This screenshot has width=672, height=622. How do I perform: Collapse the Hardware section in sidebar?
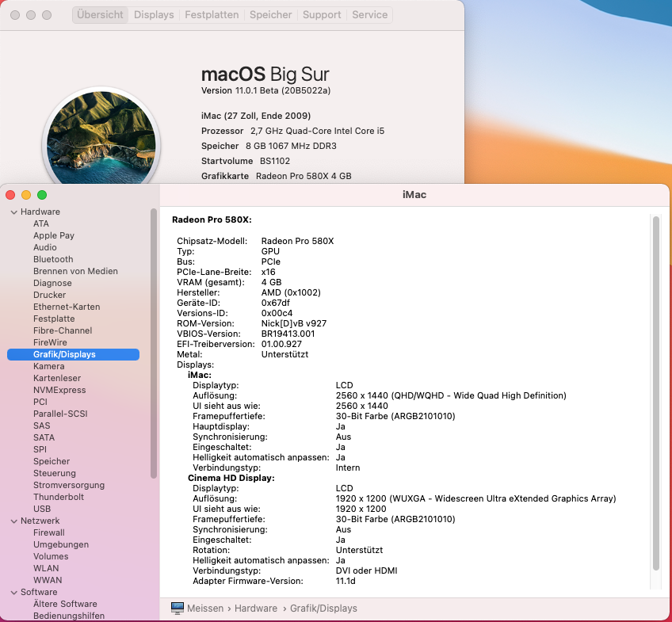point(14,212)
